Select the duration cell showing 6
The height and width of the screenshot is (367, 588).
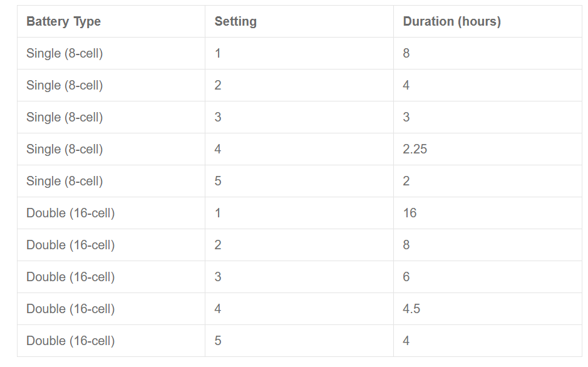pos(406,277)
